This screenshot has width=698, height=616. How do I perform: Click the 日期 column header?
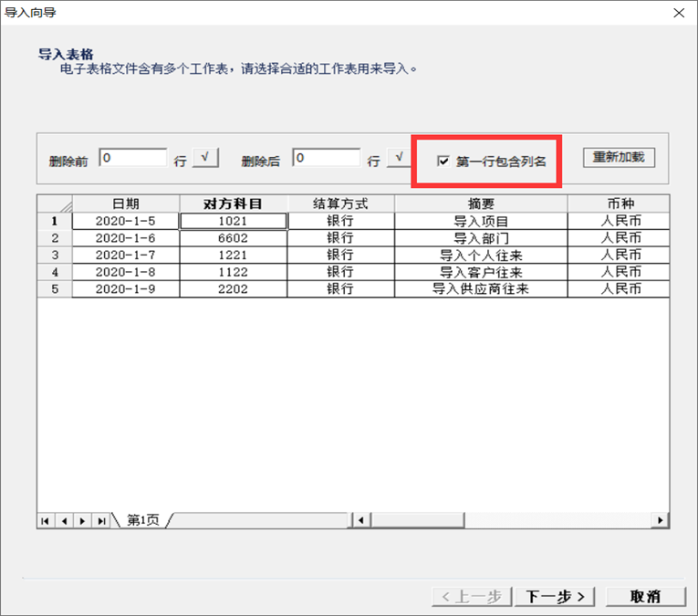click(125, 204)
